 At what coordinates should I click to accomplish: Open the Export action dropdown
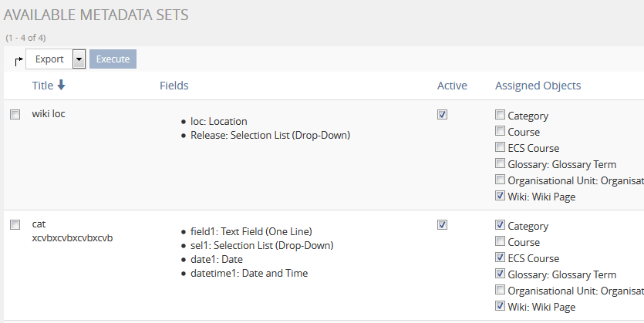click(x=49, y=59)
